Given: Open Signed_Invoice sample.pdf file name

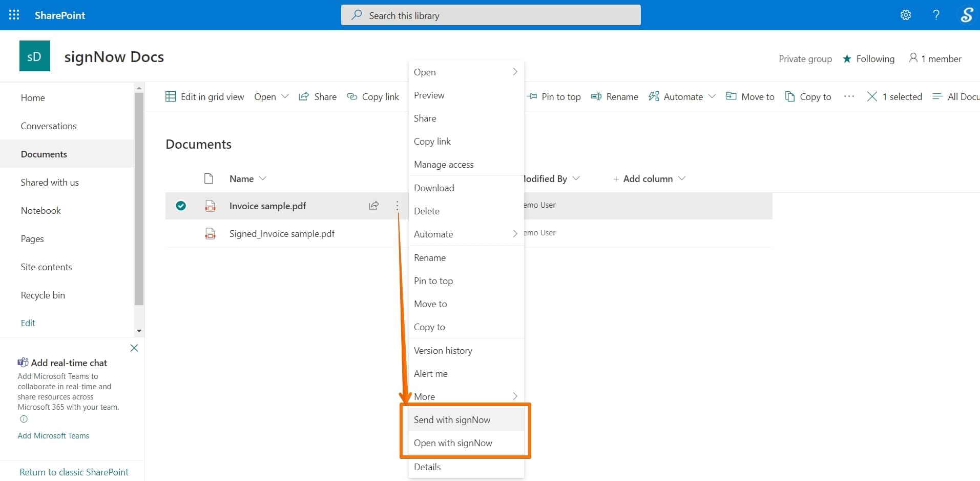Looking at the screenshot, I should coord(282,234).
